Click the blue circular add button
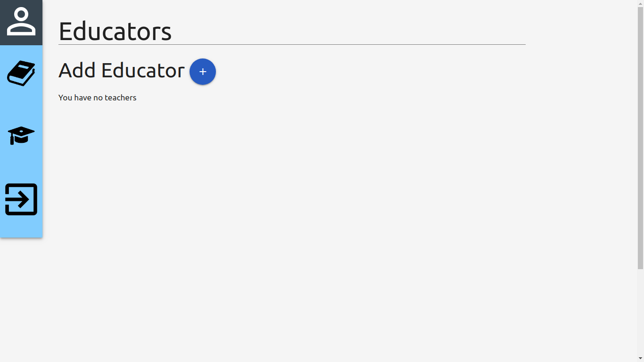This screenshot has width=644, height=362. [203, 72]
